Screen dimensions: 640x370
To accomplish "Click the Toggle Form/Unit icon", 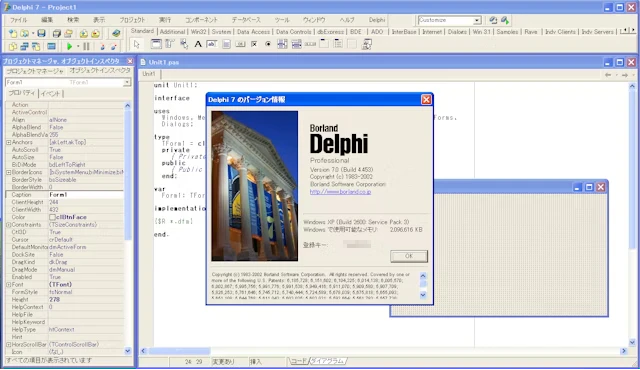I will point(36,47).
